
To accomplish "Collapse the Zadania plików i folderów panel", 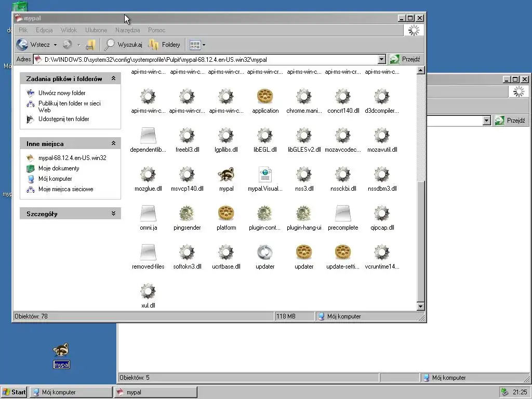I will 113,78.
